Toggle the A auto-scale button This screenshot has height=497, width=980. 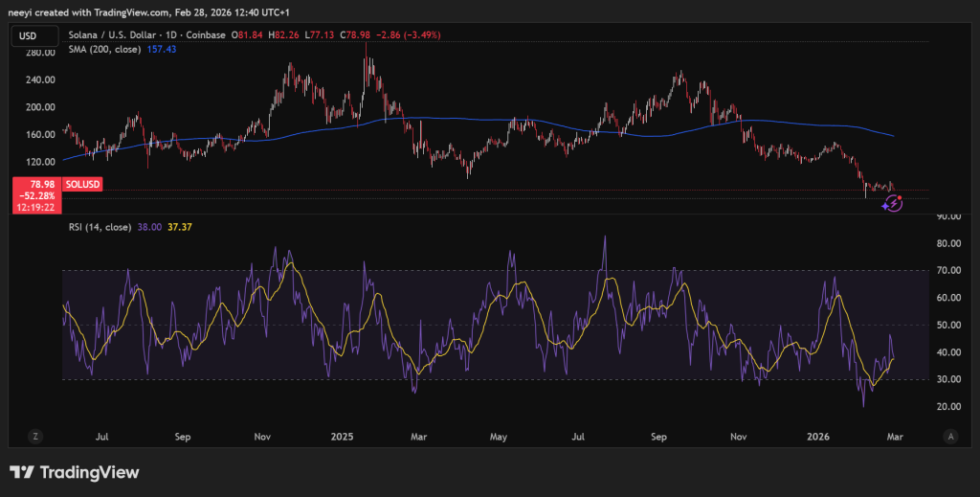(950, 436)
